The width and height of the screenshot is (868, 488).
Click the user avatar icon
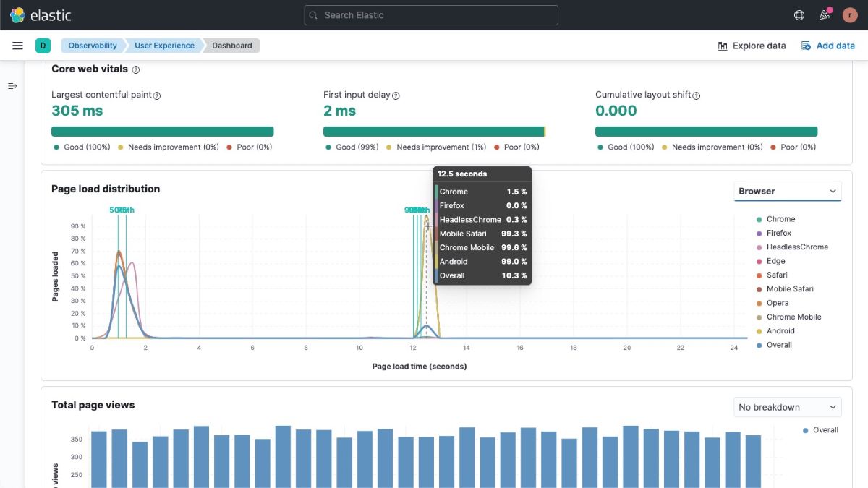(849, 14)
